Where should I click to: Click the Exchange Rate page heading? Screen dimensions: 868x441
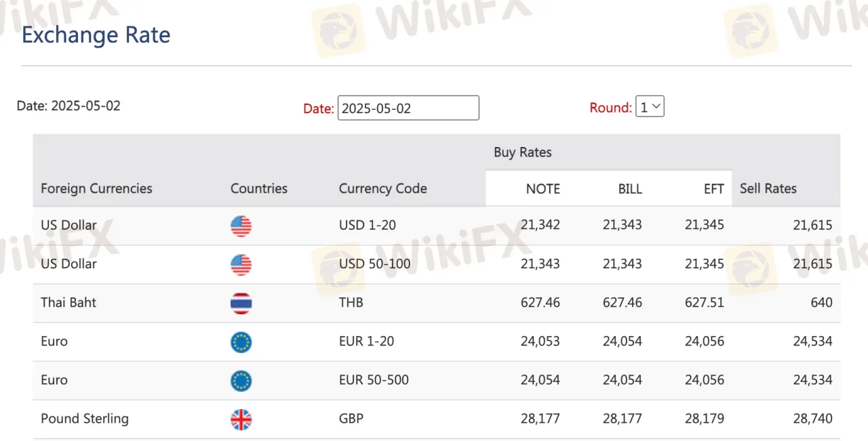pyautogui.click(x=96, y=35)
